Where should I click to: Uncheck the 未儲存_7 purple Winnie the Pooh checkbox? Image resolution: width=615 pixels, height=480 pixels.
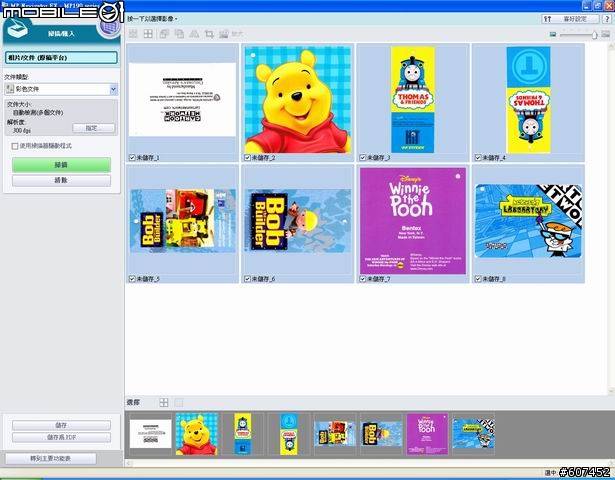click(363, 279)
